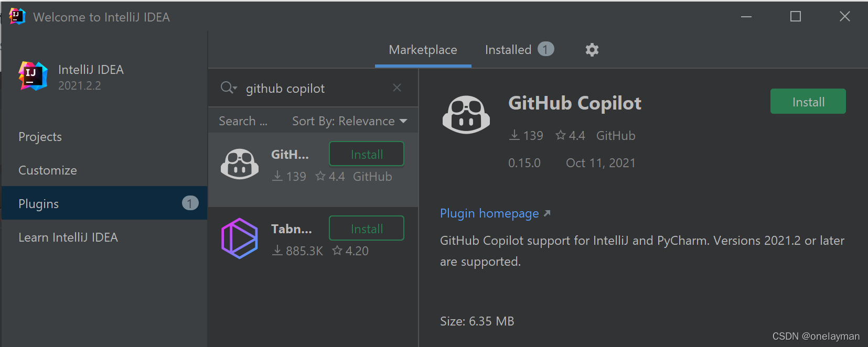This screenshot has width=868, height=347.
Task: Install GitHub Copilot from the results list
Action: point(367,154)
